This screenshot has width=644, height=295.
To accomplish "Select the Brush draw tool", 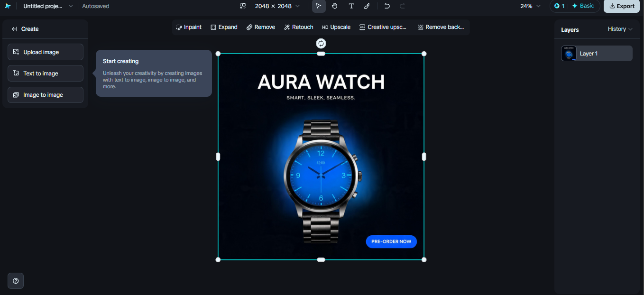I will tap(367, 6).
